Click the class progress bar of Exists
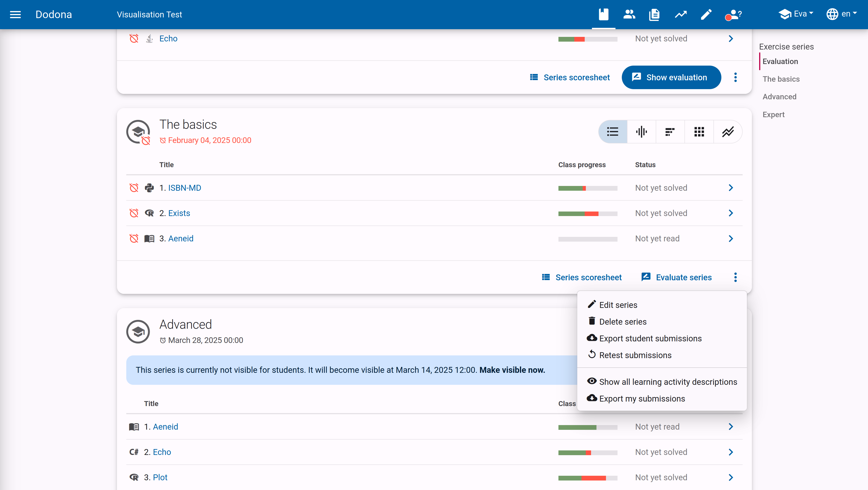The width and height of the screenshot is (868, 490). [588, 214]
